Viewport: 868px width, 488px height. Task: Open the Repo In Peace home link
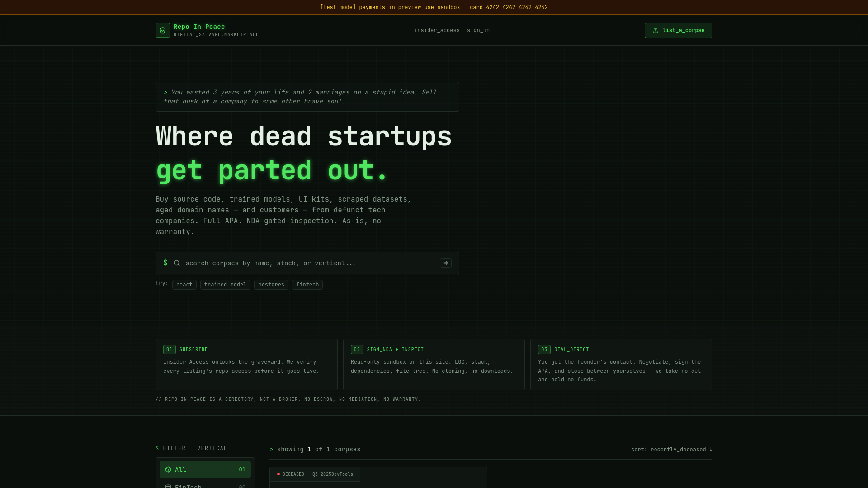pyautogui.click(x=207, y=30)
